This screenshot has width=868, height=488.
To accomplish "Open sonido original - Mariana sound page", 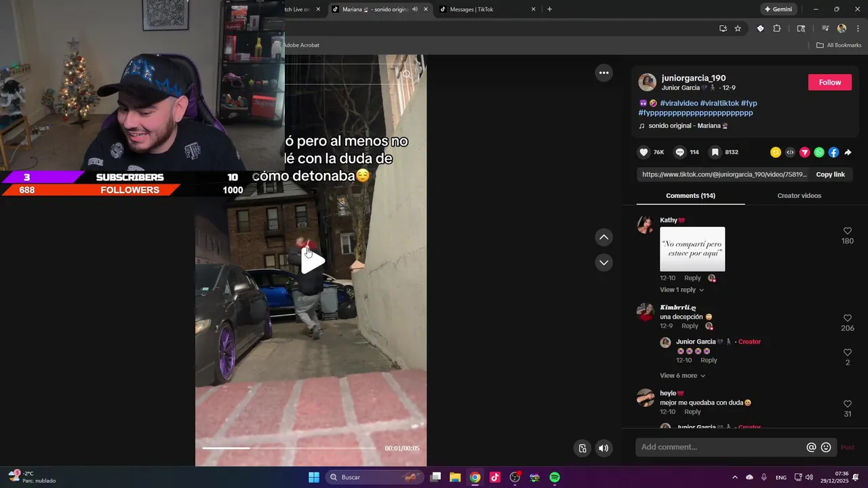I will tap(684, 126).
